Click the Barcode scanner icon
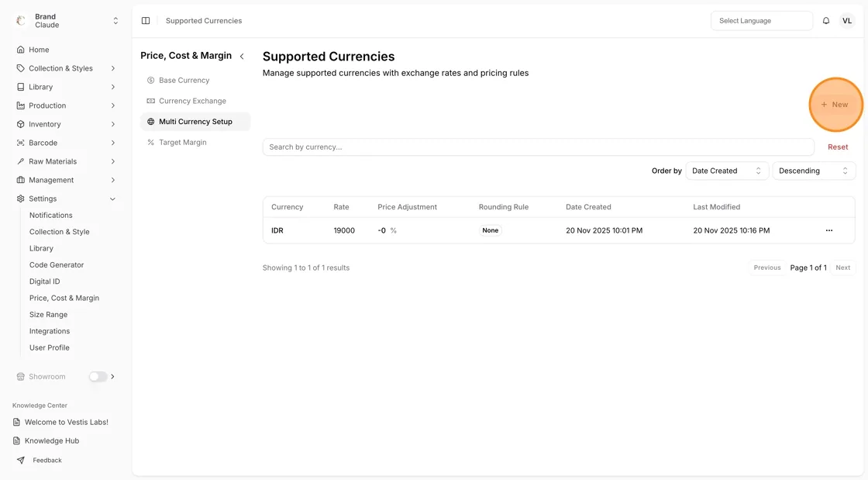The width and height of the screenshot is (868, 480). [x=20, y=143]
